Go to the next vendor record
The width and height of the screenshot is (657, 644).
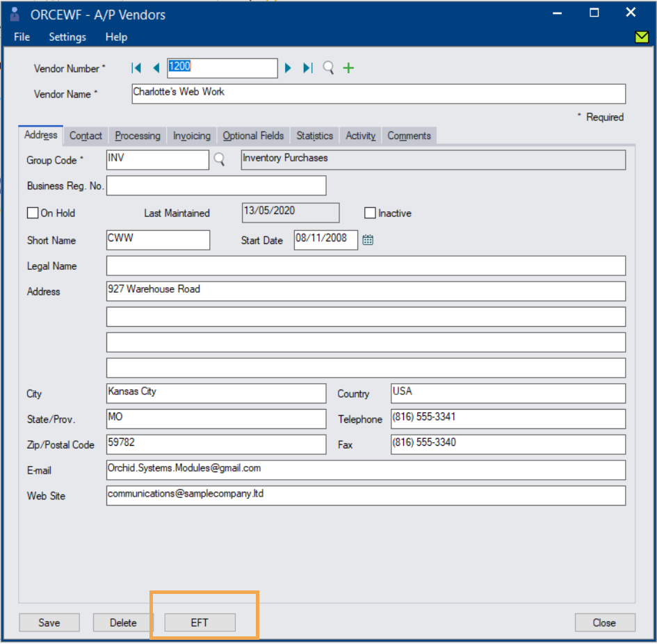click(289, 68)
